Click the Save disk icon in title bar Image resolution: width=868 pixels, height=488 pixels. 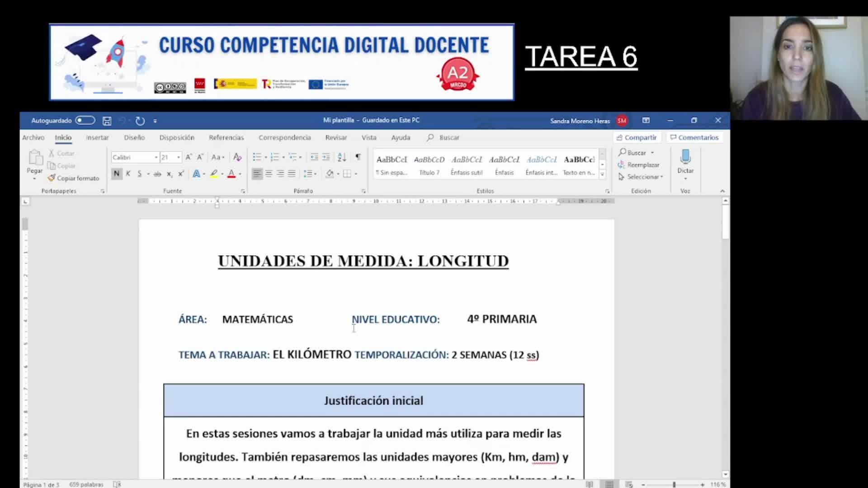coord(107,121)
